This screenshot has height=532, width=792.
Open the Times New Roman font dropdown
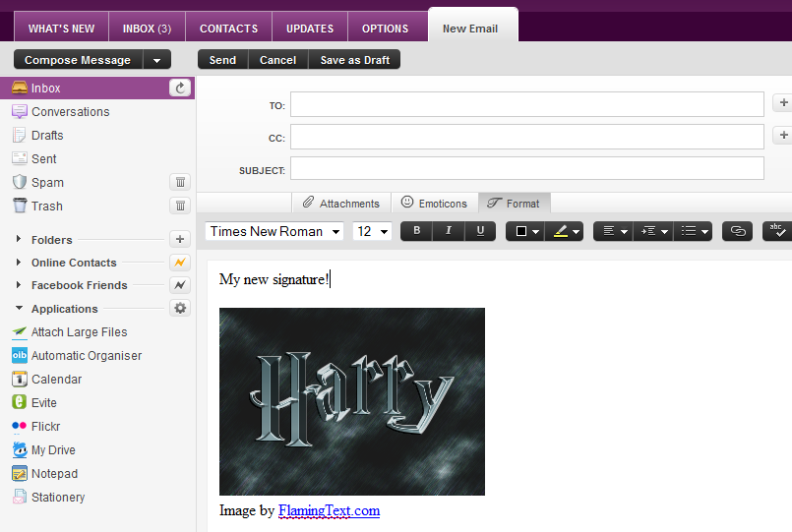tap(274, 231)
